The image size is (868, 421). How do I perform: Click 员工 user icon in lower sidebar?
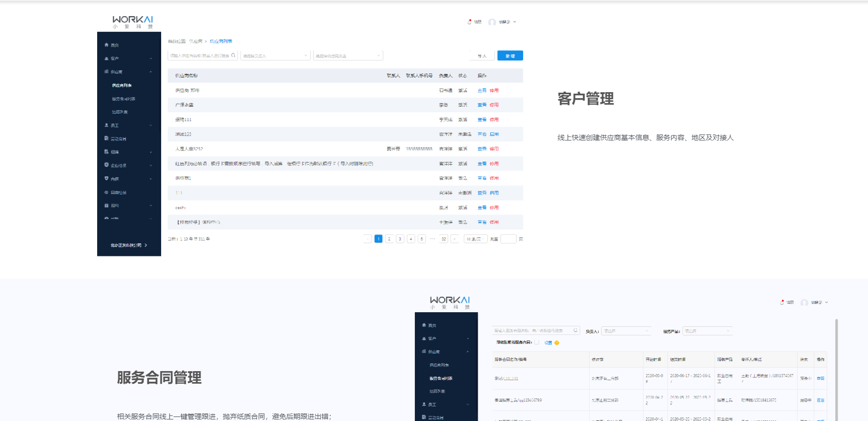point(424,404)
